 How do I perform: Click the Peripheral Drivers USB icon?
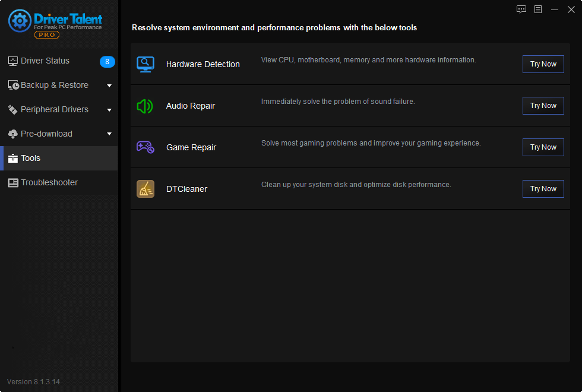coord(13,109)
